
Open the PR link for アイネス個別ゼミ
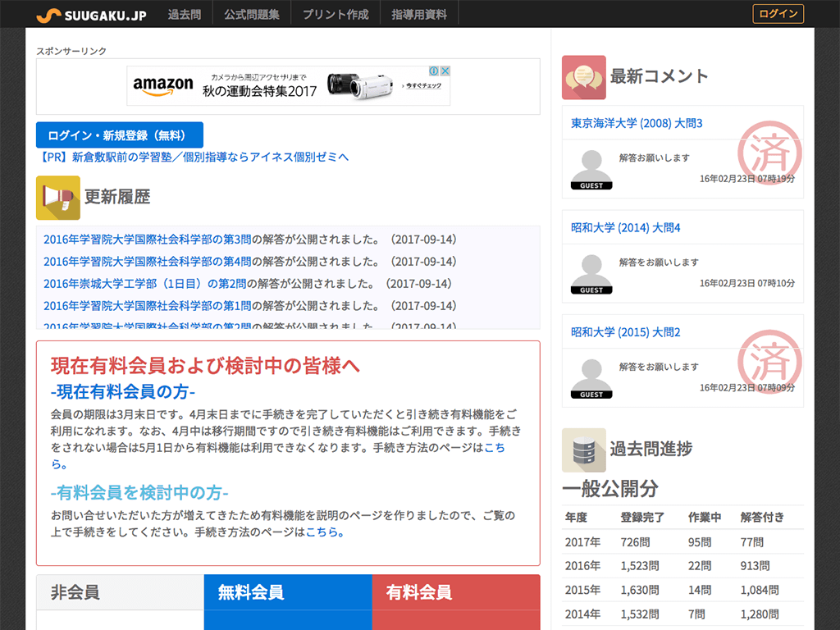click(x=194, y=157)
